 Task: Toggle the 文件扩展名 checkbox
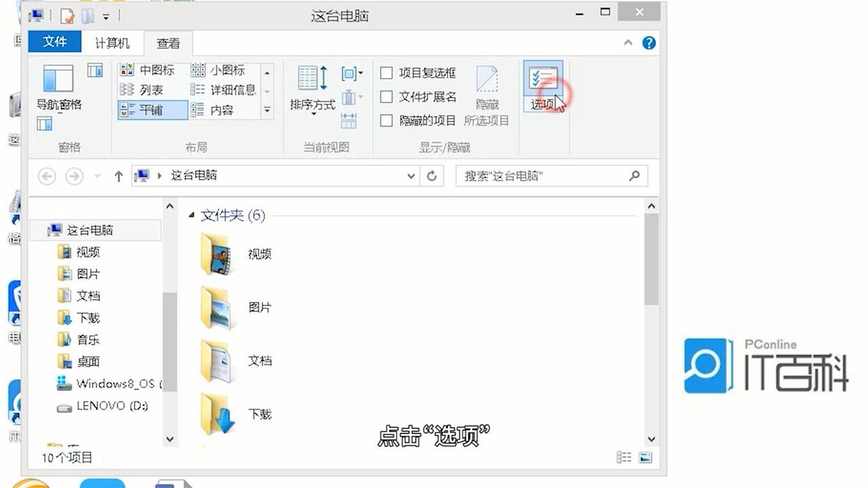coord(387,97)
